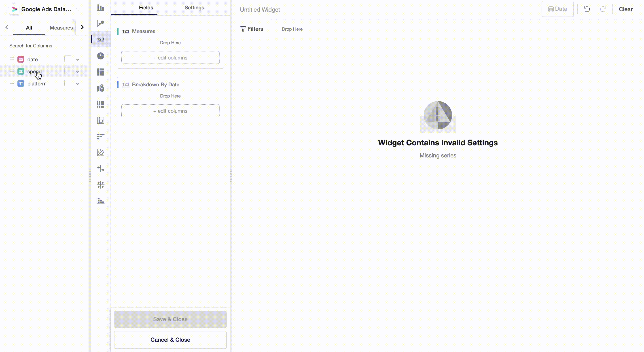Select the pivot table widget icon

pos(100,120)
